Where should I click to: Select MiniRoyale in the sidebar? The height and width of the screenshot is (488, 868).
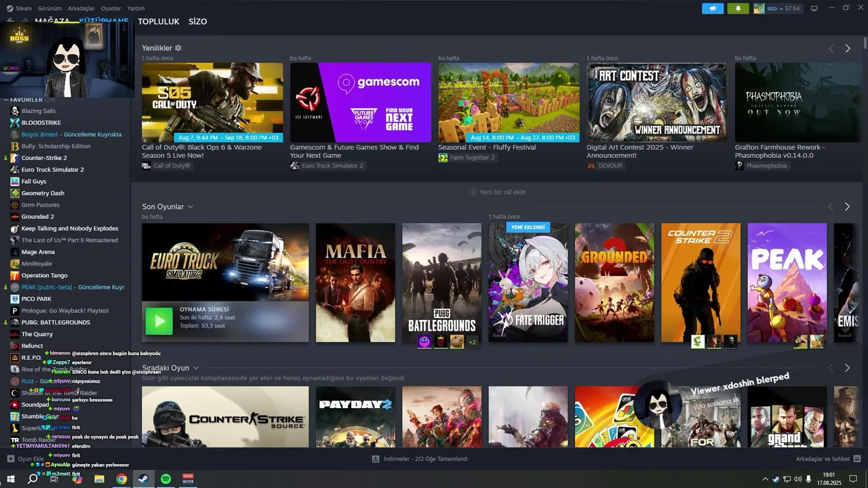pyautogui.click(x=36, y=264)
